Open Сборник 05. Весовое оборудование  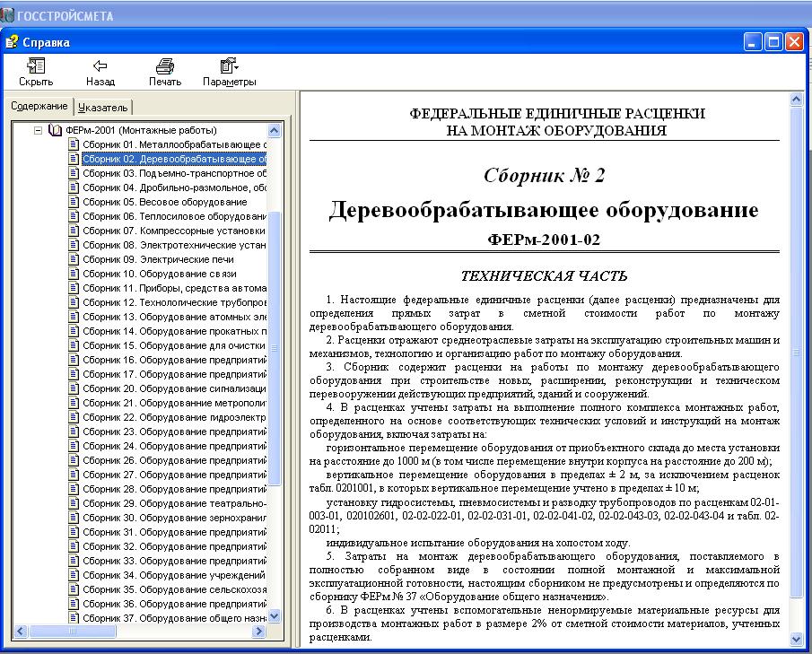(165, 202)
